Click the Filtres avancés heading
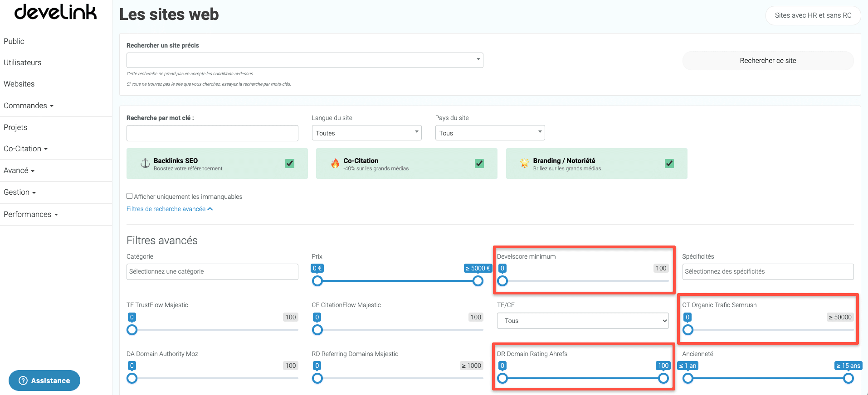 click(162, 240)
